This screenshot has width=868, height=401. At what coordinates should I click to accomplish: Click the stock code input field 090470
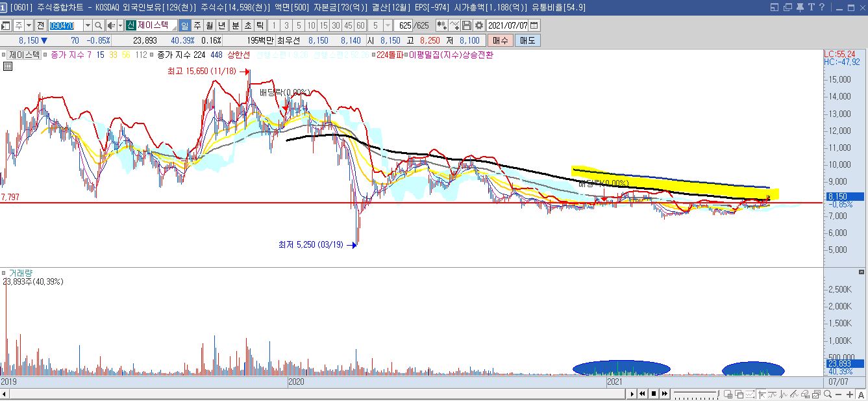tap(66, 25)
